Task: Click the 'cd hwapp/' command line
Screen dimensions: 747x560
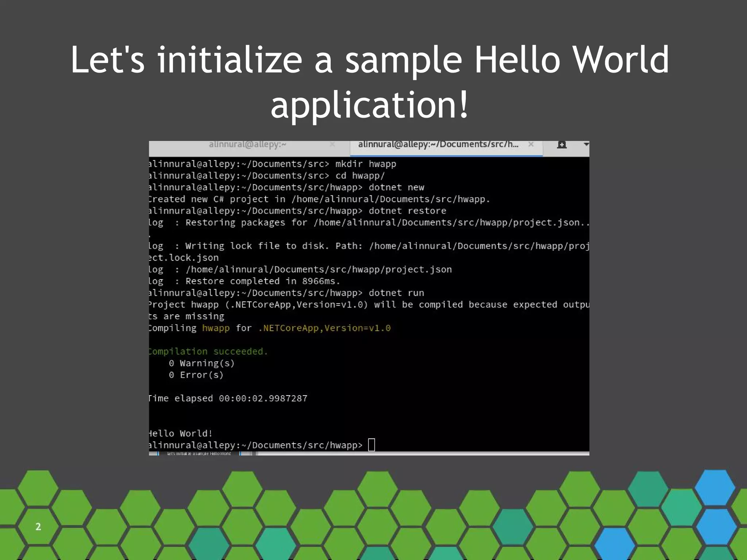Action: click(x=267, y=176)
